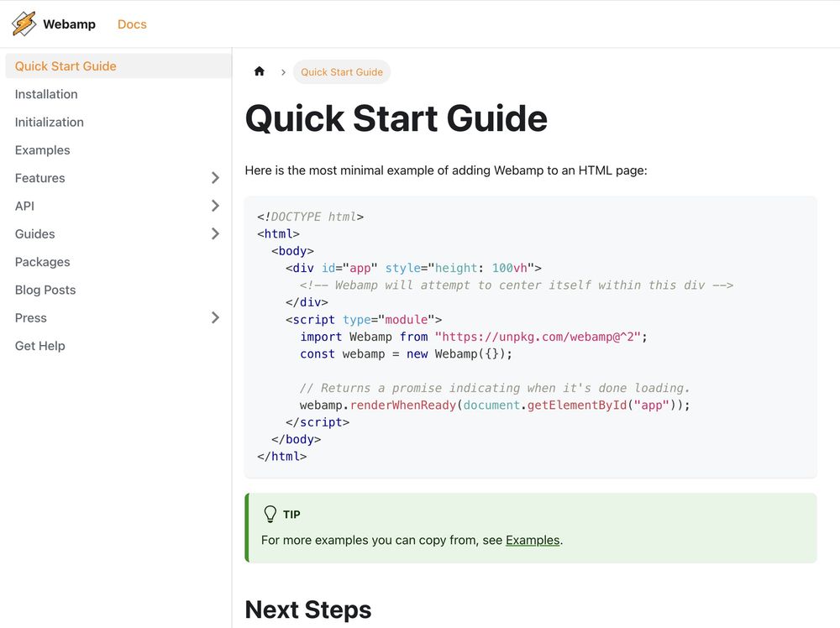Expand the Guides sidebar section chevron

(215, 233)
